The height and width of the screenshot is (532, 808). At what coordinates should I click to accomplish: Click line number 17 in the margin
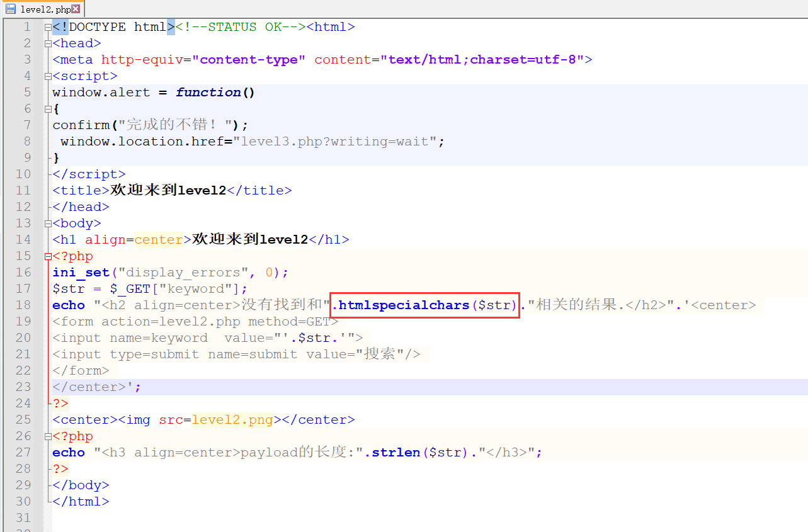coord(23,288)
